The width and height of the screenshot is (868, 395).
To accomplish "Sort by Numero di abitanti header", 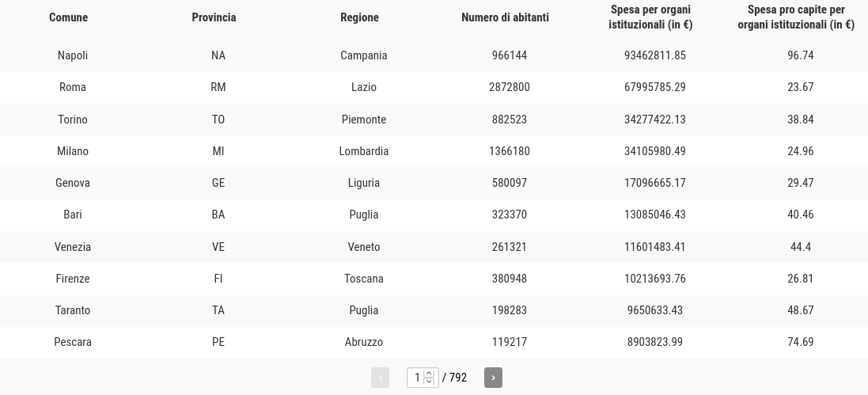I will pos(505,17).
